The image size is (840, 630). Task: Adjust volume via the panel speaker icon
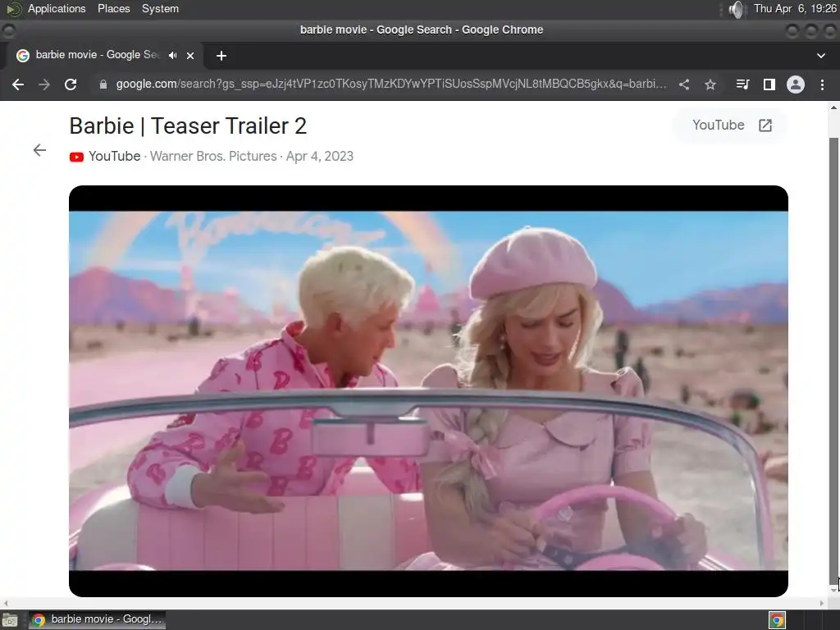click(x=737, y=9)
